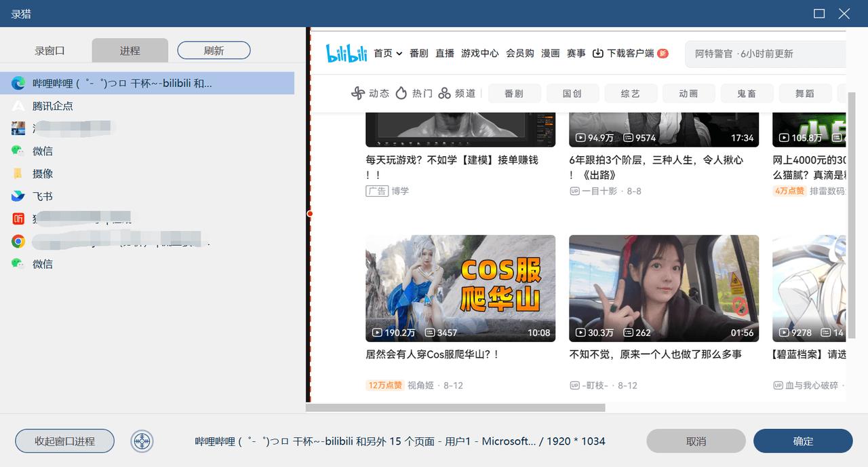Click the 收起窗口进程 button
868x467 pixels.
[x=64, y=441]
